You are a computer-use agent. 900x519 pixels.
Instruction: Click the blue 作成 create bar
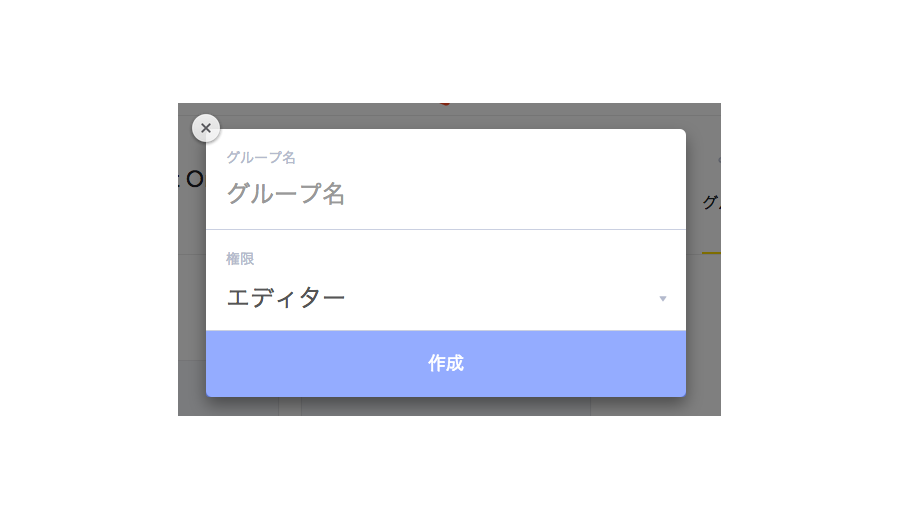point(446,363)
